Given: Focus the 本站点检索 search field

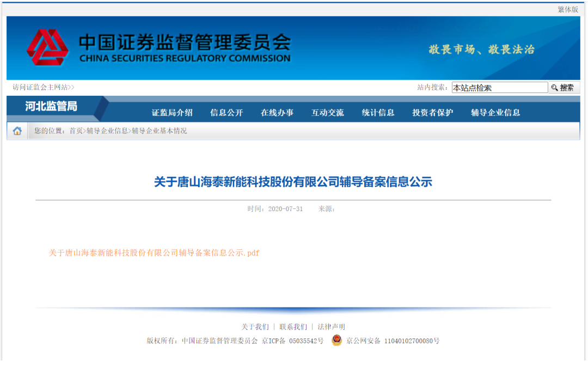Looking at the screenshot, I should coord(499,88).
